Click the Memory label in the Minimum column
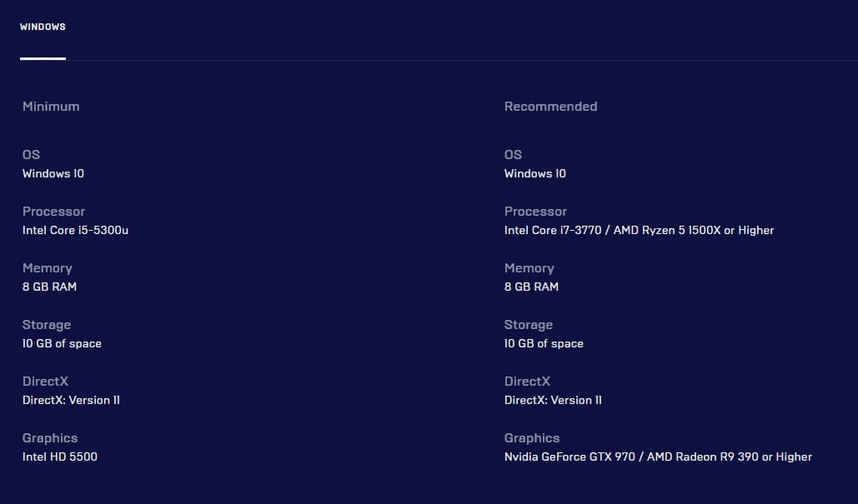The width and height of the screenshot is (858, 504). (48, 268)
